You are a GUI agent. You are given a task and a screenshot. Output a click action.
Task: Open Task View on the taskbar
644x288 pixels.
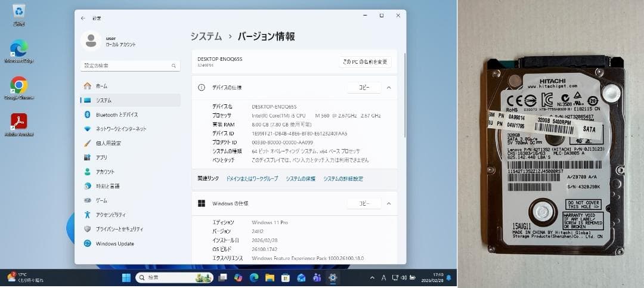[x=222, y=278]
